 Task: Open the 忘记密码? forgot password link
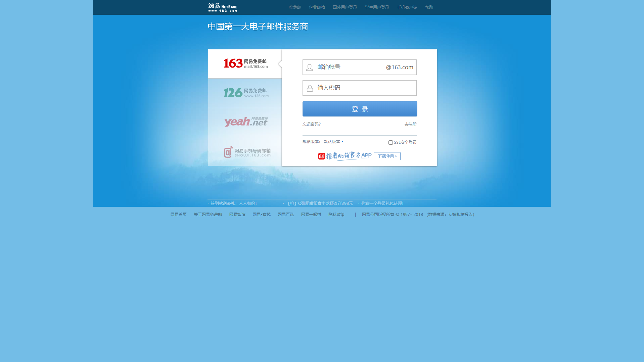coord(311,124)
